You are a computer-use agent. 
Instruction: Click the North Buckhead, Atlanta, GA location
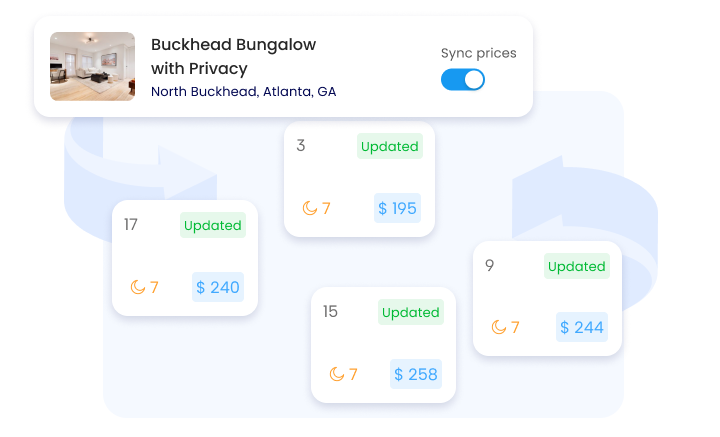243,91
